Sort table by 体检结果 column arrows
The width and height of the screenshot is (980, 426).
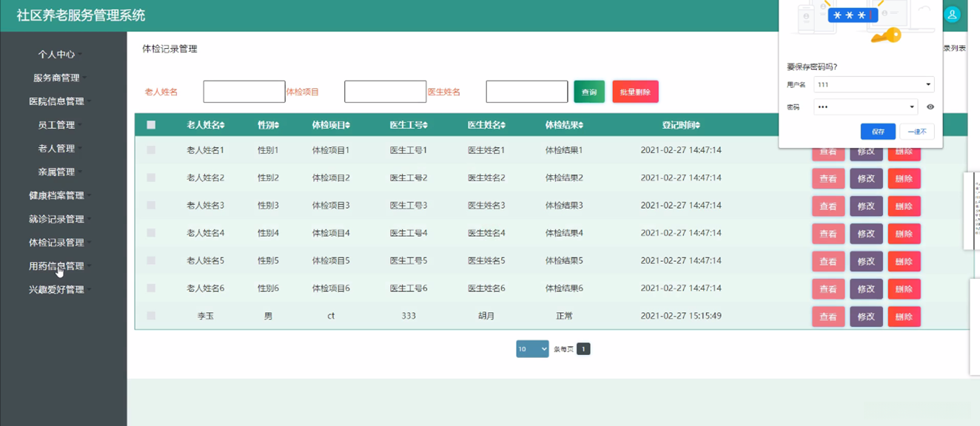[x=580, y=126]
